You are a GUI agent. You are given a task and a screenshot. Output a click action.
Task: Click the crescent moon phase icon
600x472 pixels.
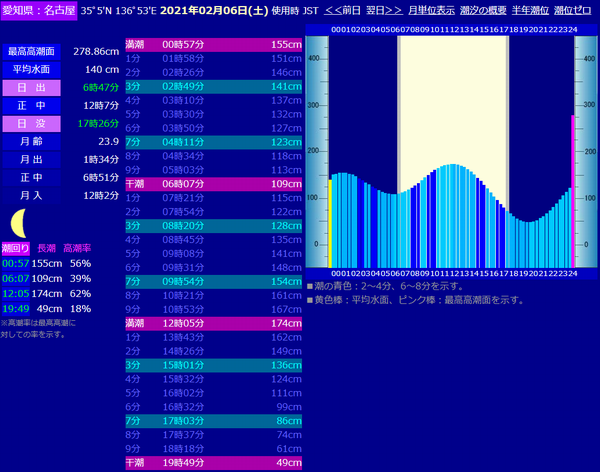click(19, 223)
